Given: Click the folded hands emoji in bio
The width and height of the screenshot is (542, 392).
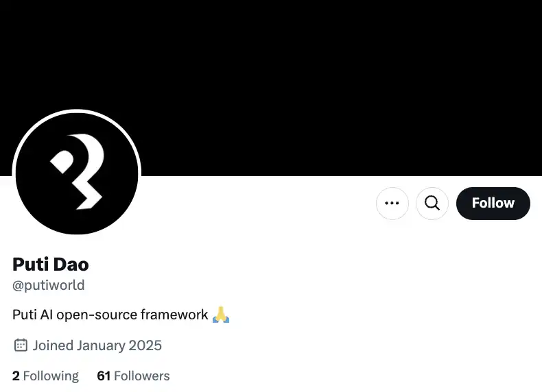Looking at the screenshot, I should tap(221, 315).
